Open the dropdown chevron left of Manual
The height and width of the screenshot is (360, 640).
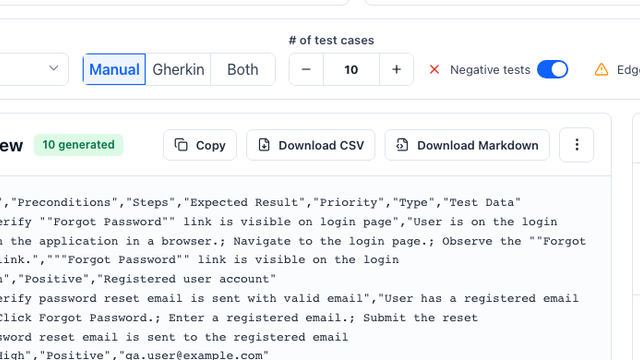point(53,68)
